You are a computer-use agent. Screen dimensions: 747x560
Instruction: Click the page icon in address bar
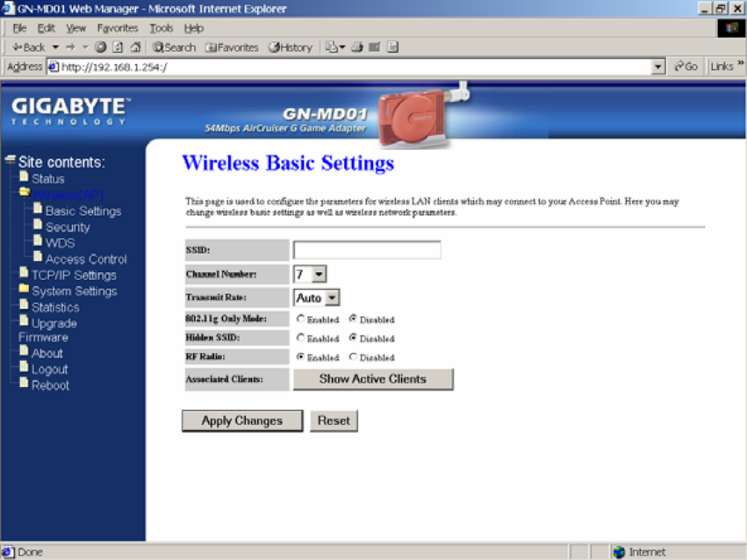click(x=54, y=67)
